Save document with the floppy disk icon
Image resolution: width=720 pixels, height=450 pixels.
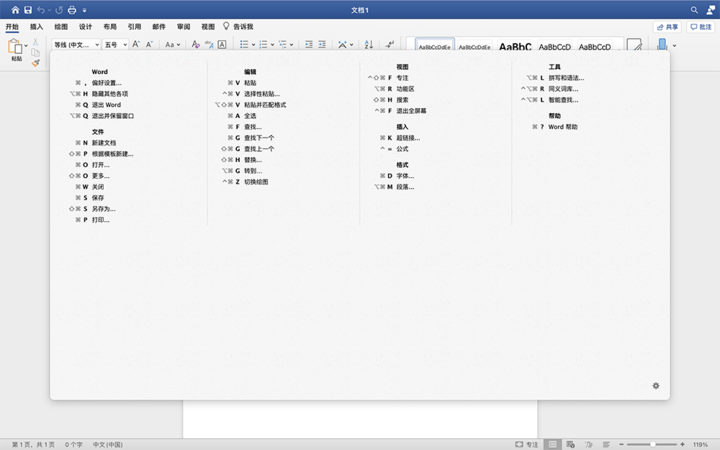pos(28,9)
